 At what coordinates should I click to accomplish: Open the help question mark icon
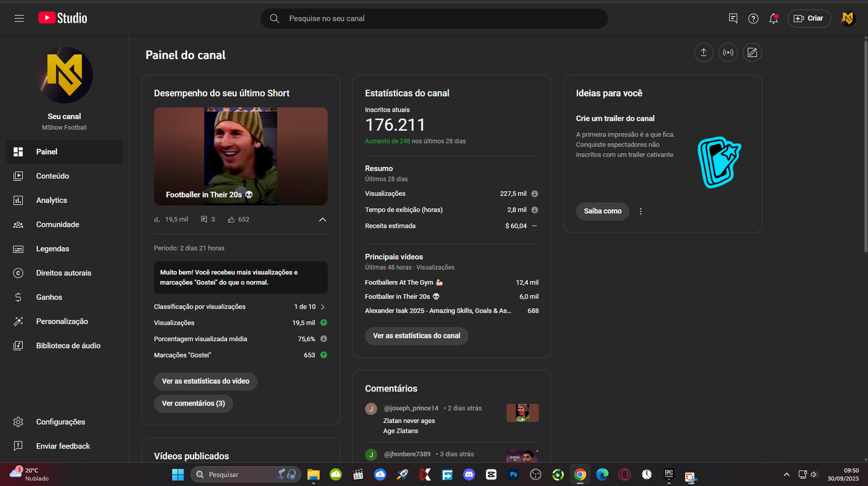pyautogui.click(x=753, y=18)
